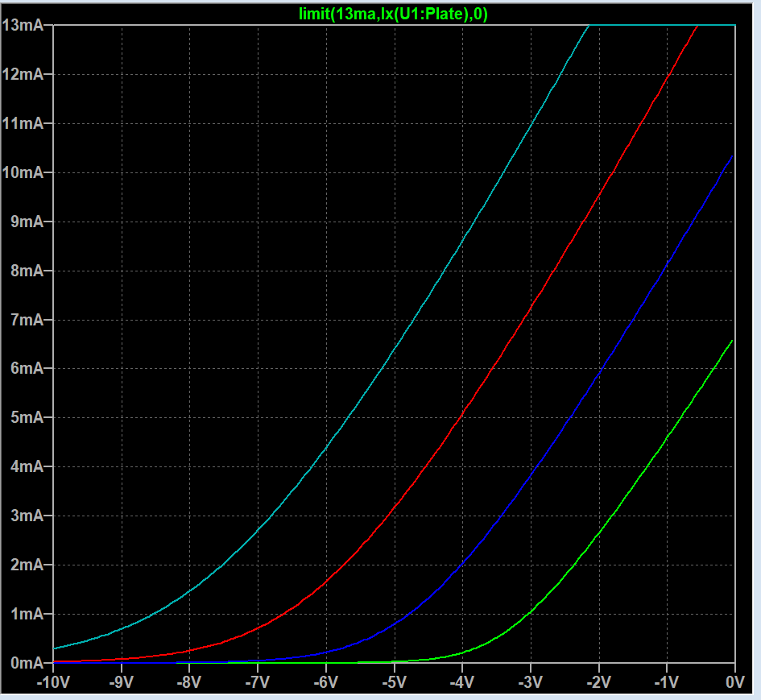Click the -9V x-axis label

point(122,682)
